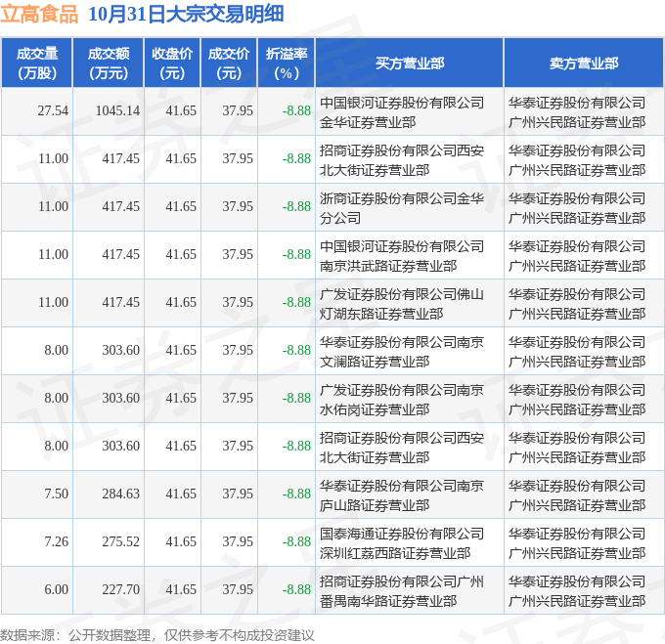The width and height of the screenshot is (665, 644).
Task: Select buyer 广发证券 佛山灯湖东路 cell
Action: 402,303
